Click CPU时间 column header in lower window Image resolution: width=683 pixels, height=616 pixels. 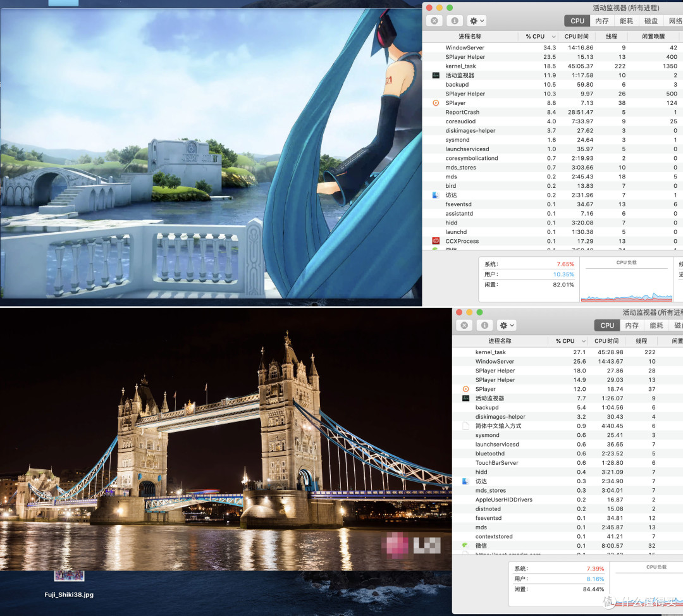pos(606,341)
